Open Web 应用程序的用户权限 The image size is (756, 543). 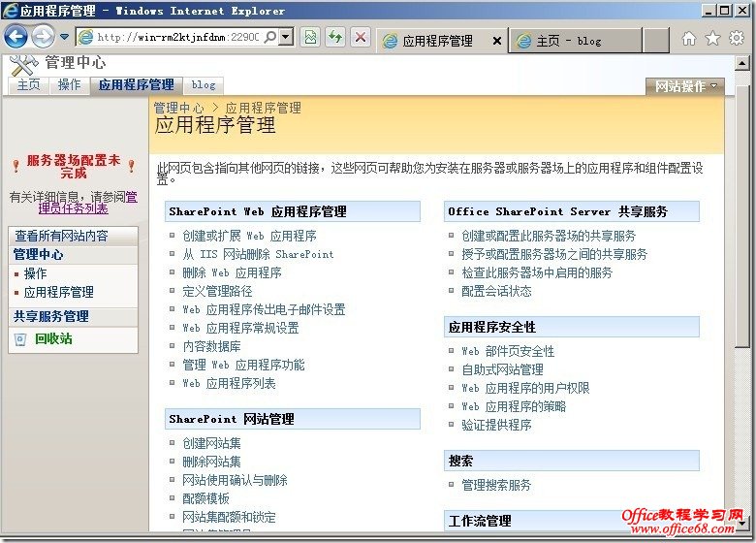tap(525, 388)
